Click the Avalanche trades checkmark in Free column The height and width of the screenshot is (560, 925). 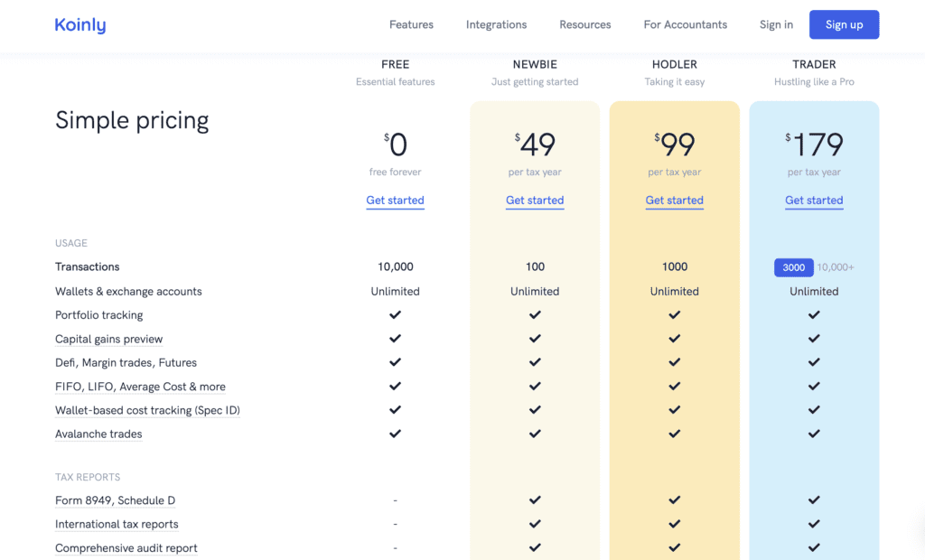(396, 434)
